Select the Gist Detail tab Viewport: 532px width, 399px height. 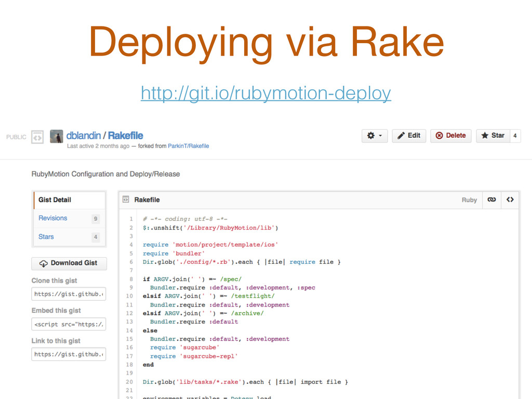(x=69, y=200)
